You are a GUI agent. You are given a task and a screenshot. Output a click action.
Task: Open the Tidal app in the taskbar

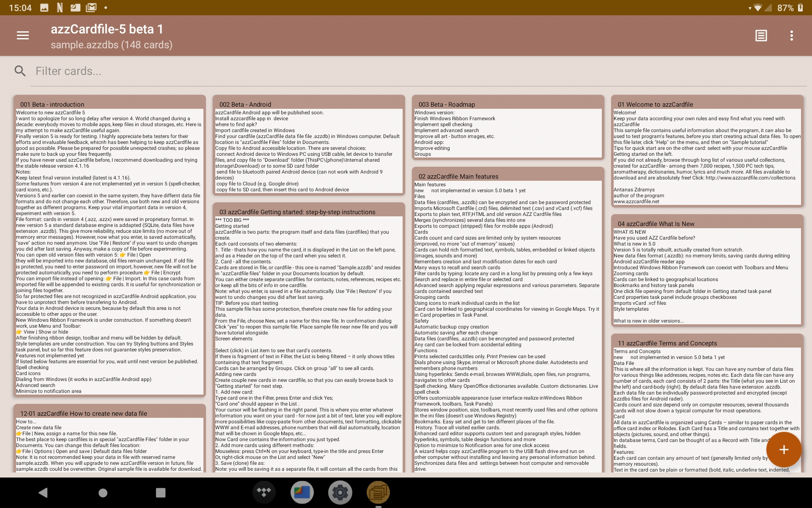pyautogui.click(x=264, y=492)
